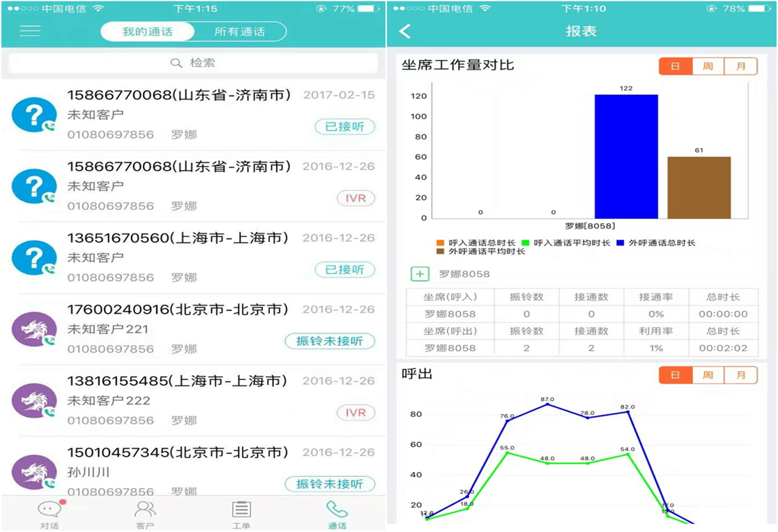
Task: Tap the 已接听 badge on 13651670560 call
Action: [x=344, y=270]
